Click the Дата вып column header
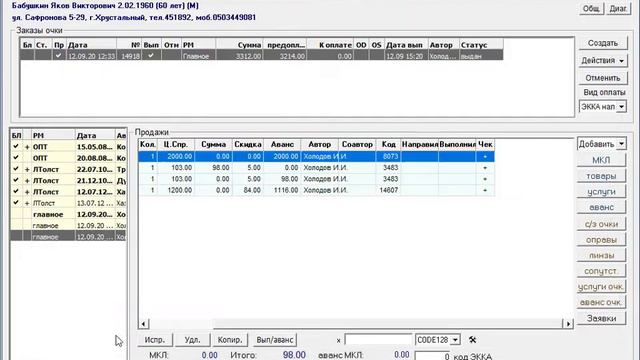This screenshot has width=640, height=360. 405,45
